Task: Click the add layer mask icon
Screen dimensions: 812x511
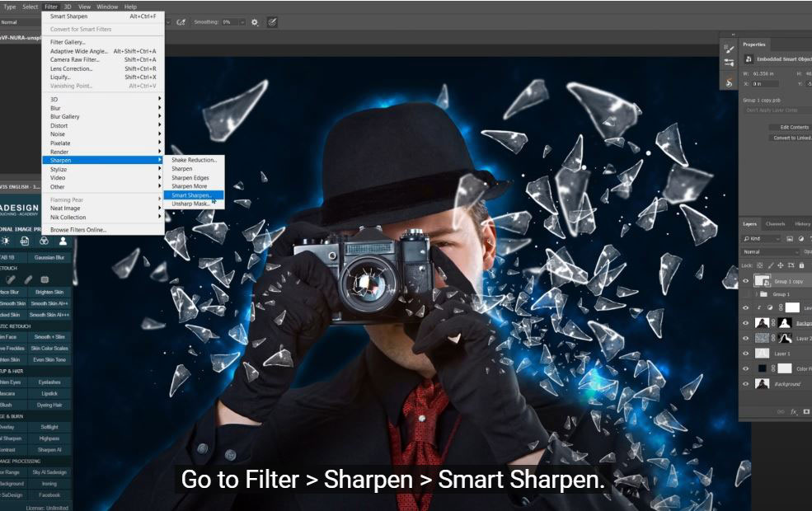Action: click(x=807, y=410)
